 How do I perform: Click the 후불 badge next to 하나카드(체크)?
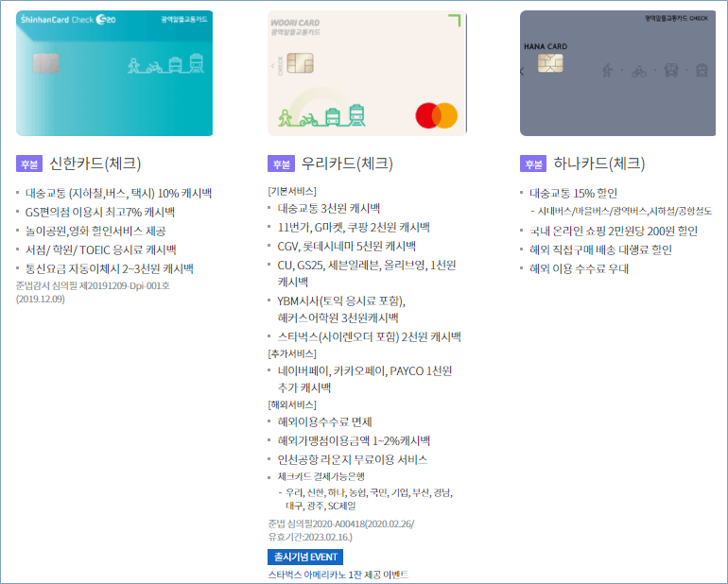(533, 163)
